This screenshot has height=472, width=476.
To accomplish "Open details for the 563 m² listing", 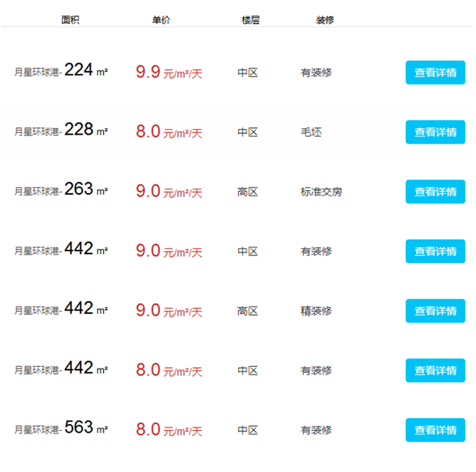I will (x=435, y=430).
